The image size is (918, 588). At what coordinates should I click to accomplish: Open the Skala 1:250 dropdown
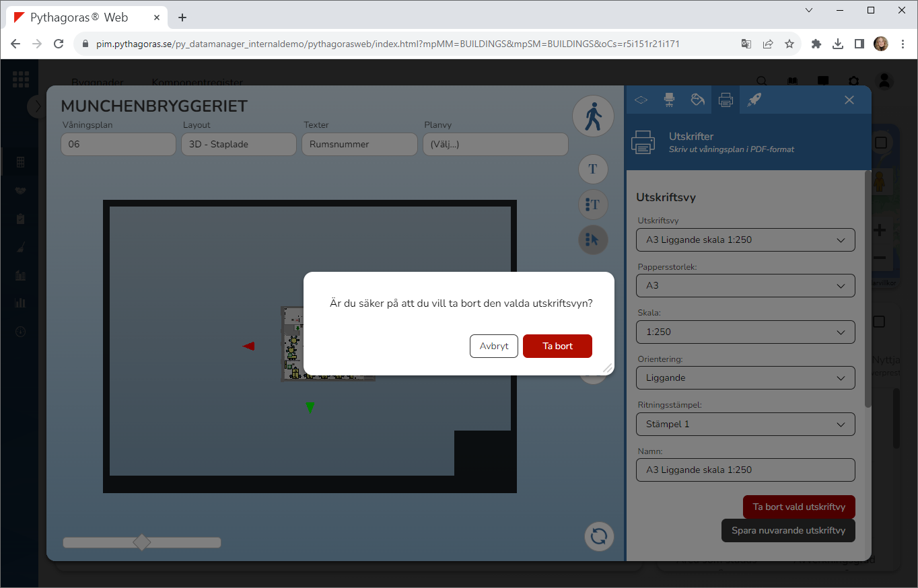(745, 332)
